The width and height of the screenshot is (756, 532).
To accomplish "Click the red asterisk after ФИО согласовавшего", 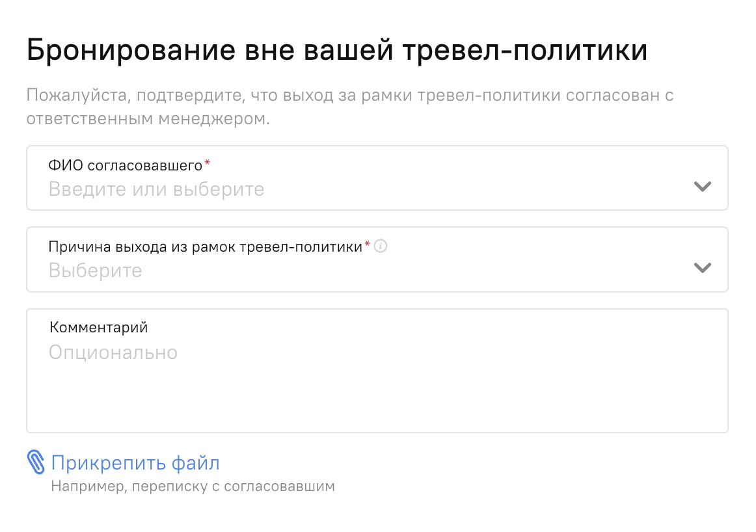I will [208, 163].
